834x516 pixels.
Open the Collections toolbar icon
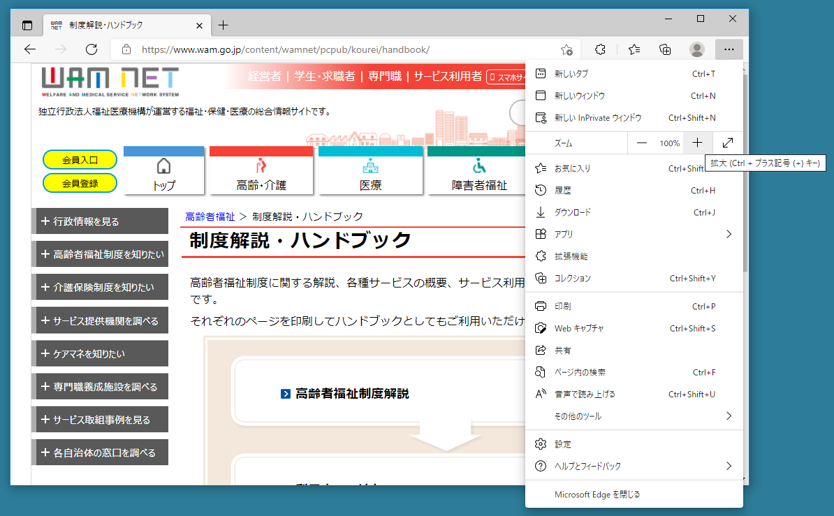click(665, 49)
